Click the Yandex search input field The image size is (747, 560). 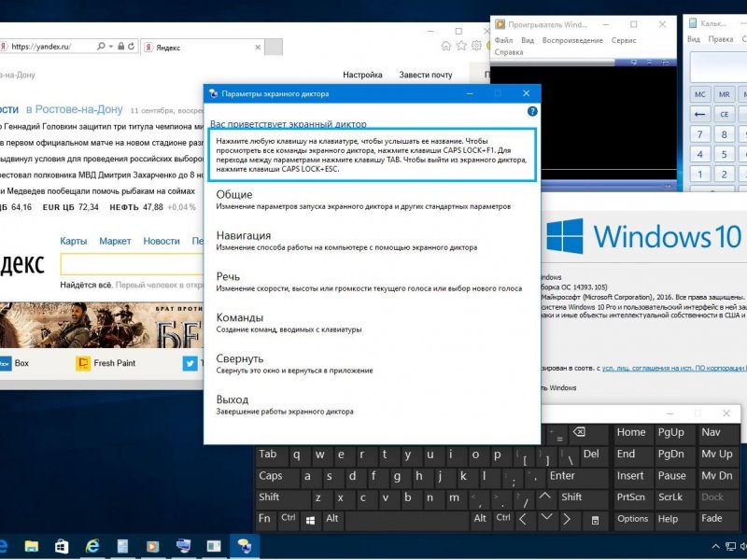(132, 264)
